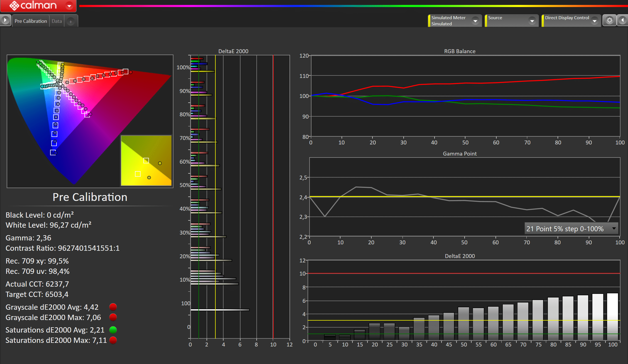The height and width of the screenshot is (364, 628).
Task: Click the yellow gamut zoom inset
Action: (146, 161)
